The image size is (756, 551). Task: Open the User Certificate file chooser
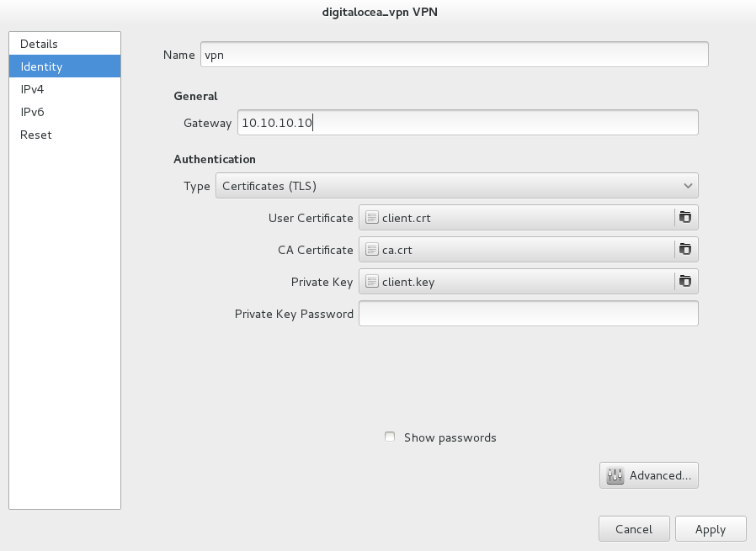515,217
